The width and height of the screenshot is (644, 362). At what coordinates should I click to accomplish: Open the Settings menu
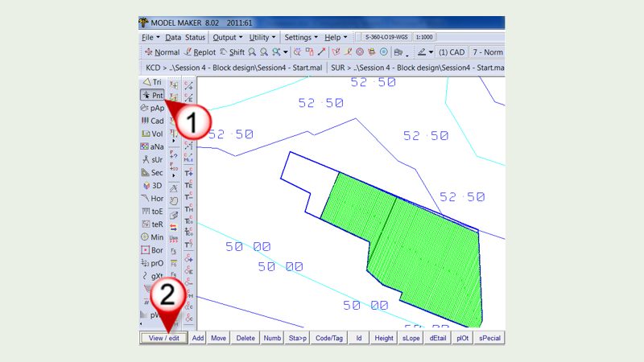coord(301,37)
